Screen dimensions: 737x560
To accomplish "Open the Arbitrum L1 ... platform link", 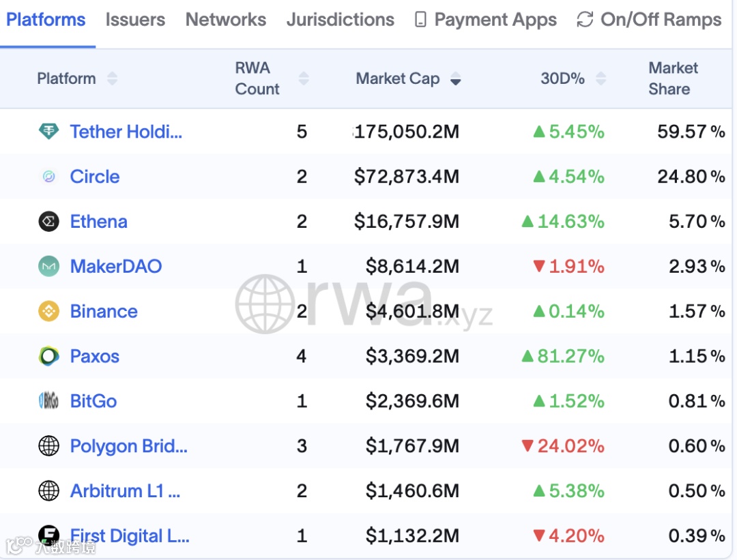I will click(125, 491).
